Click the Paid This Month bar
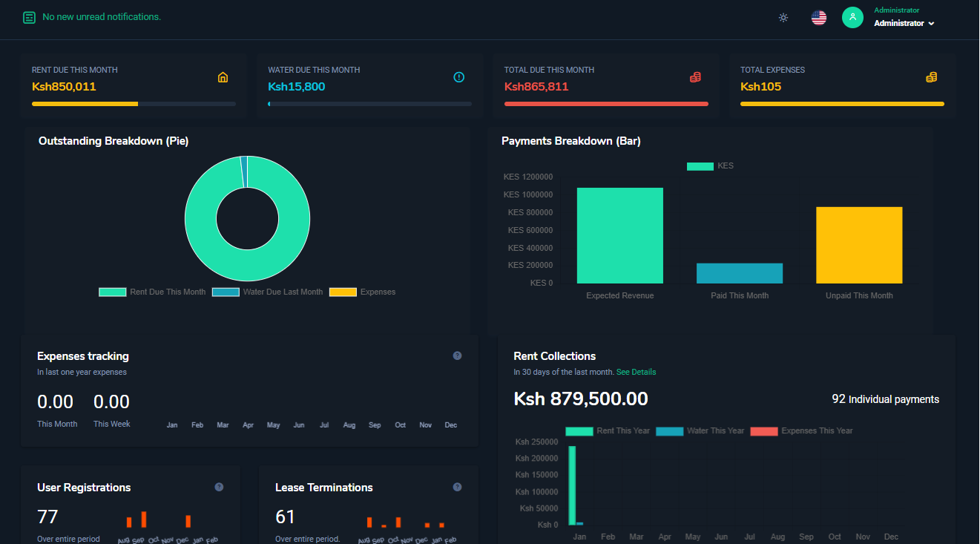Screen dimensions: 980x544 click(740, 273)
